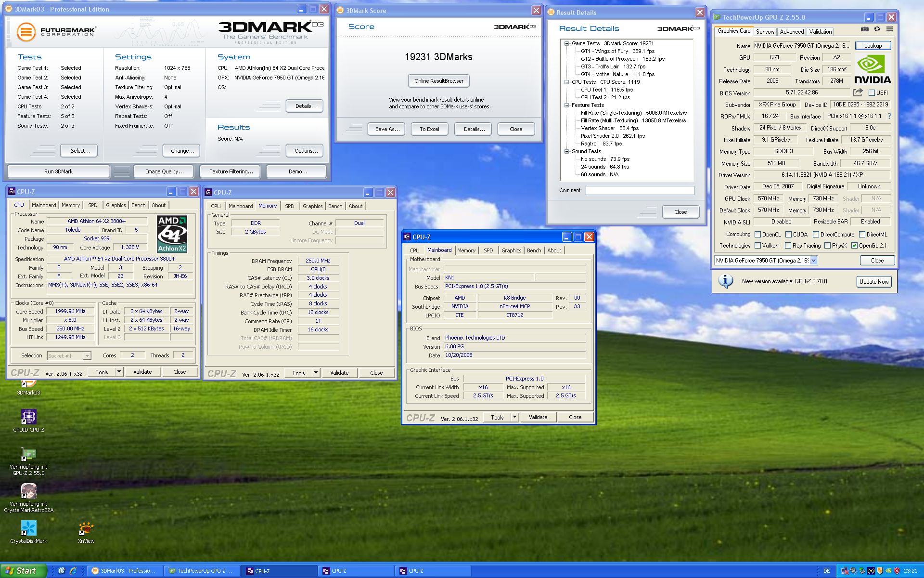Image resolution: width=924 pixels, height=578 pixels.
Task: Open the SPD tab in CPU-Z Mainboard window
Action: (x=488, y=250)
